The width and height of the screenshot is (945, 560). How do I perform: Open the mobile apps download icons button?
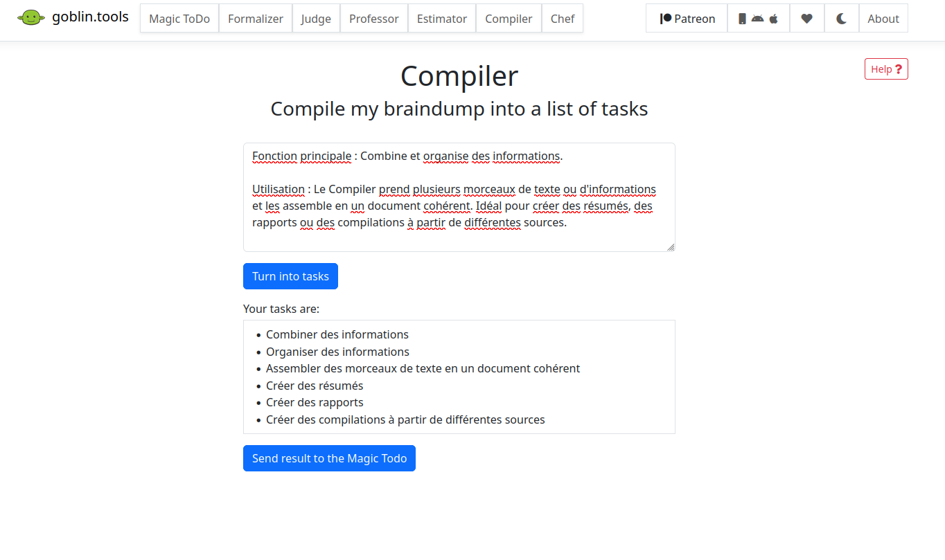759,19
